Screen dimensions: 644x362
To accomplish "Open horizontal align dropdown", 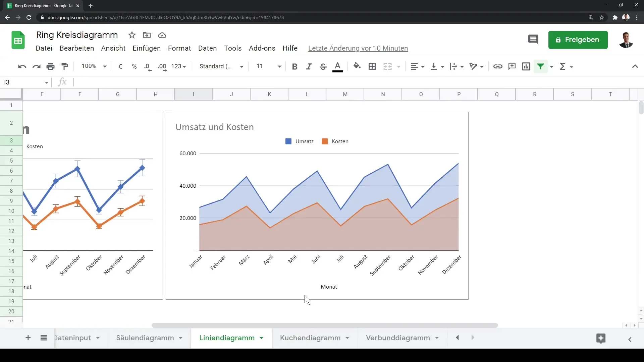I will 418,66.
